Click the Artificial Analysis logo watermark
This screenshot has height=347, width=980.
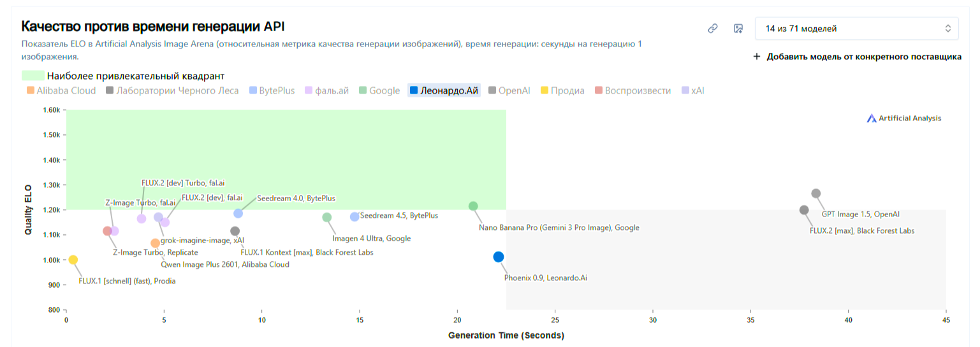[903, 118]
